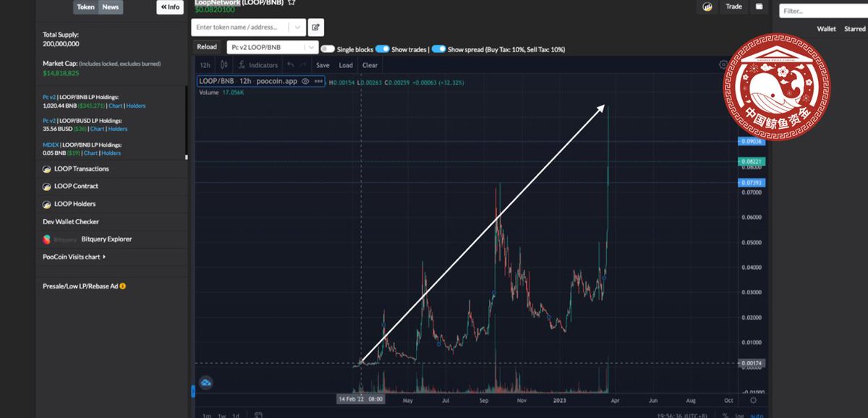
Task: Click the sidebar scrollbar thumb
Action: [x=186, y=157]
